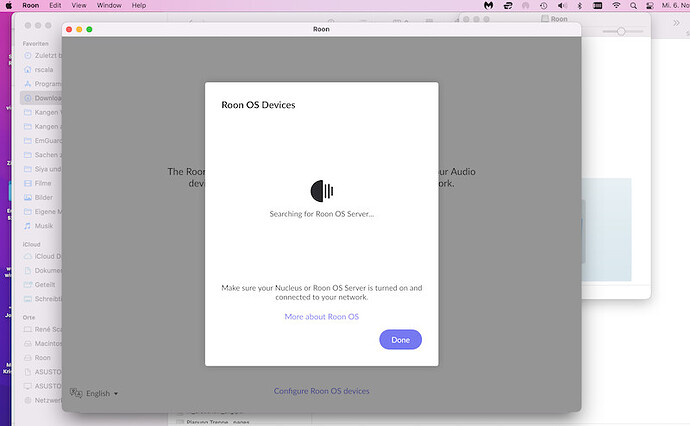Image resolution: width=690 pixels, height=426 pixels.
Task: Open Control Center menu bar icon
Action: (650, 6)
